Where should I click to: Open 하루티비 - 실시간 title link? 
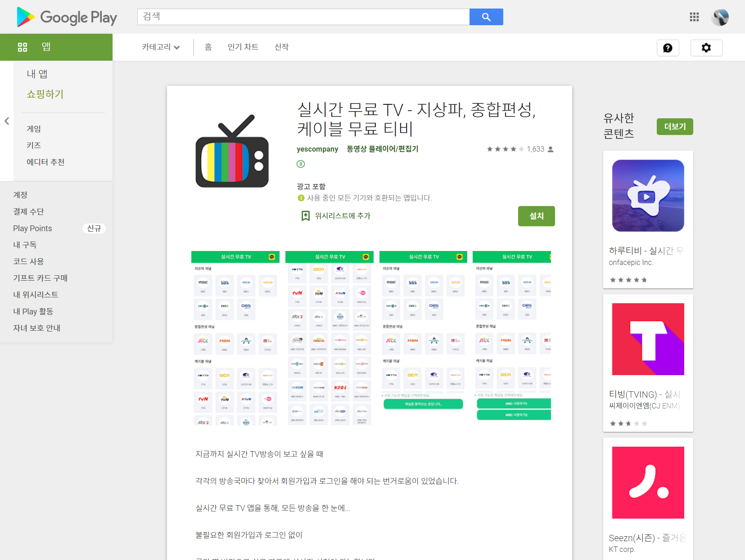point(646,251)
